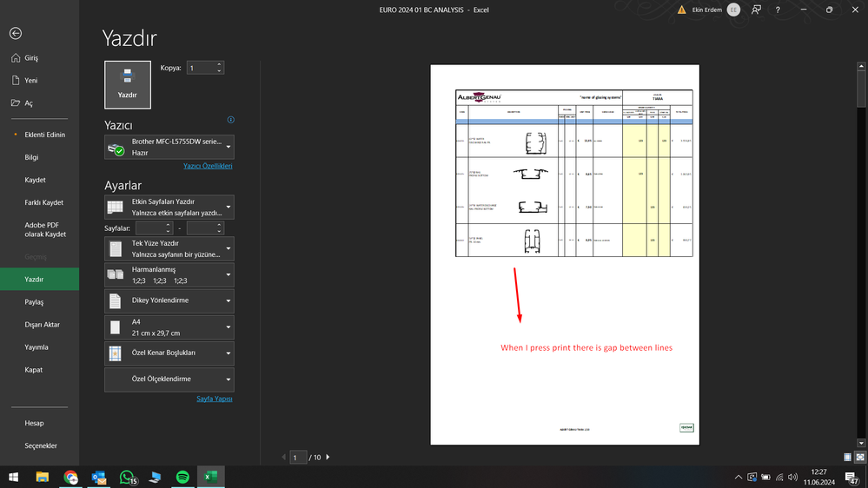Go to the next preview page
The height and width of the screenshot is (488, 868).
coord(328,457)
